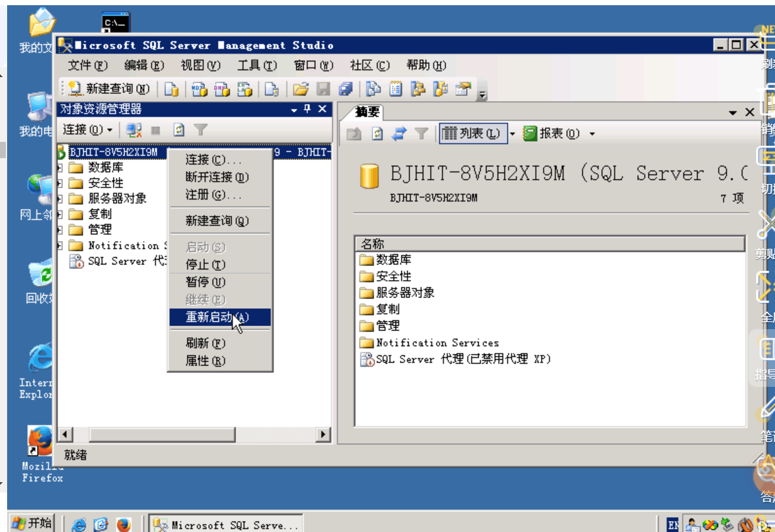Open the 编辑(E) menu
This screenshot has width=775, height=532.
click(145, 65)
